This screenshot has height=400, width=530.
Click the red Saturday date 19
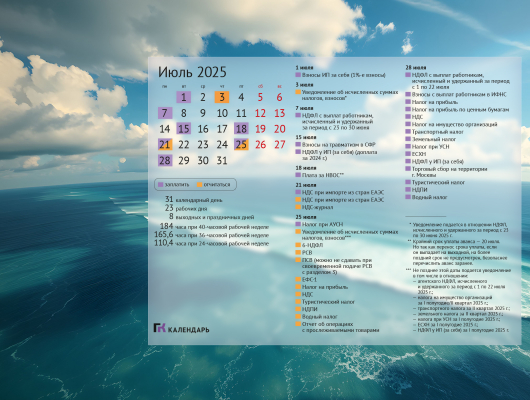click(x=260, y=129)
